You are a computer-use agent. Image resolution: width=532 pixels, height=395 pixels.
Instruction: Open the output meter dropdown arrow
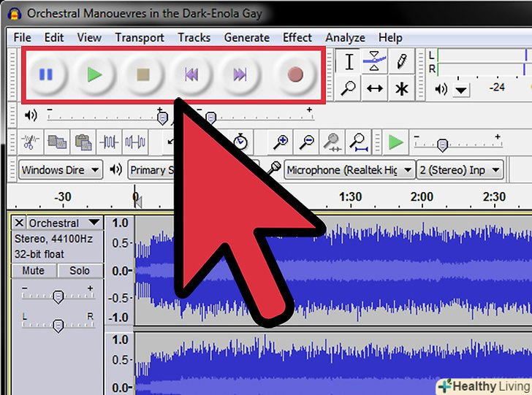(461, 91)
